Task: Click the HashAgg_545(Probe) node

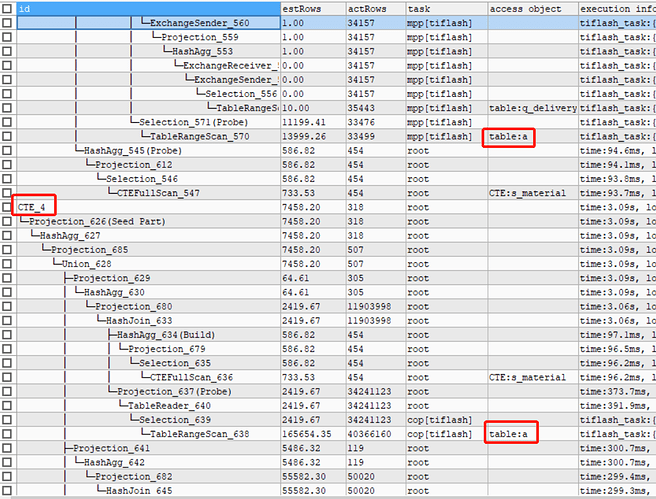Action: coord(133,151)
